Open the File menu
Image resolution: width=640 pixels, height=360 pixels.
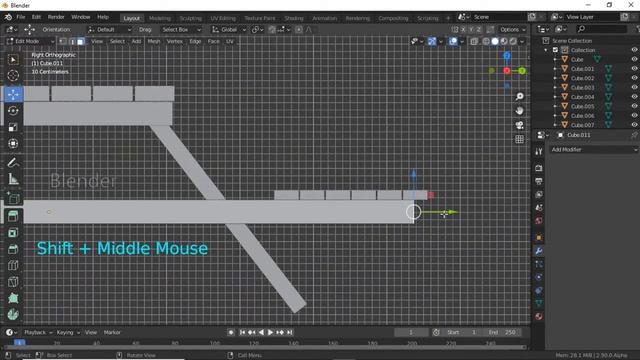click(21, 17)
